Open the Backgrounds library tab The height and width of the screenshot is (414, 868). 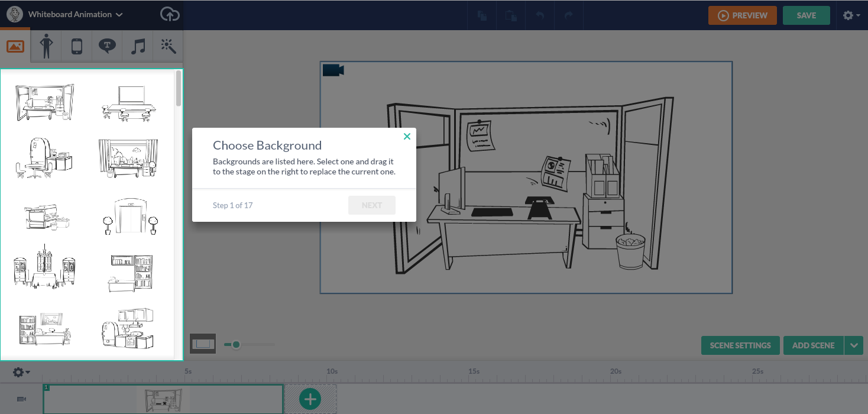pyautogui.click(x=15, y=46)
